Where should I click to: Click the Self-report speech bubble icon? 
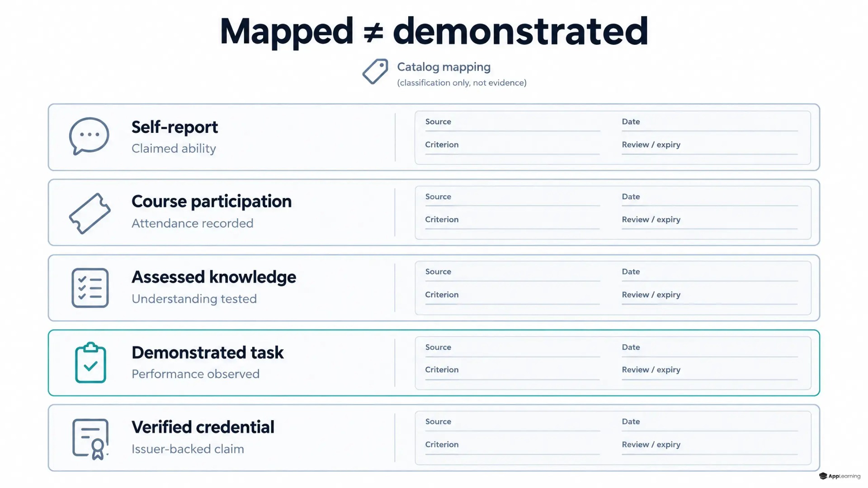click(x=89, y=136)
